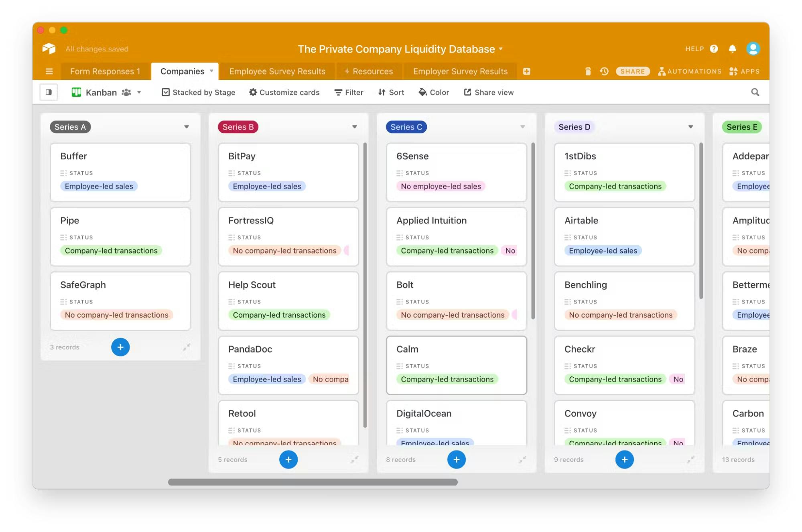Click Customize cards button
The image size is (802, 532).
click(x=284, y=92)
